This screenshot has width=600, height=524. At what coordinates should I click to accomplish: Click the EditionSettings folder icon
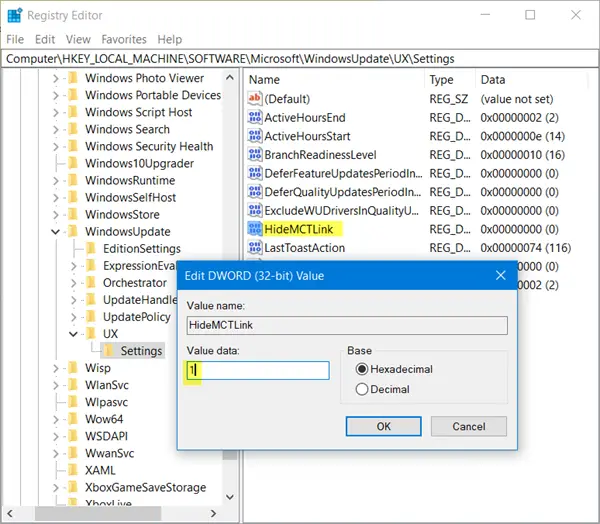(x=91, y=248)
